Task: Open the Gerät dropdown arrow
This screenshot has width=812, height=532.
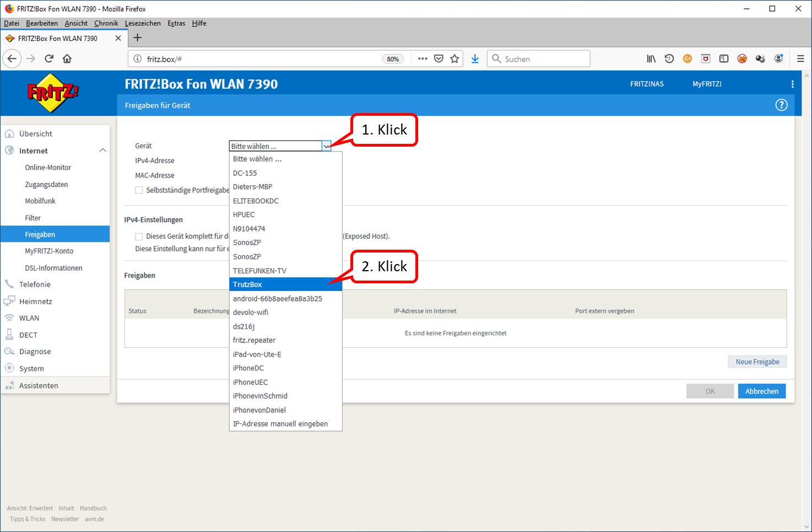Action: 327,146
